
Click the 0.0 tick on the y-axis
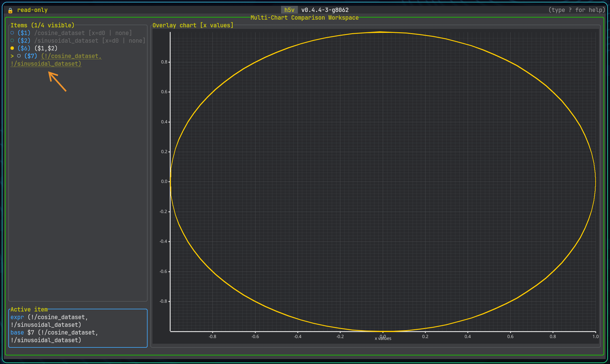[164, 182]
